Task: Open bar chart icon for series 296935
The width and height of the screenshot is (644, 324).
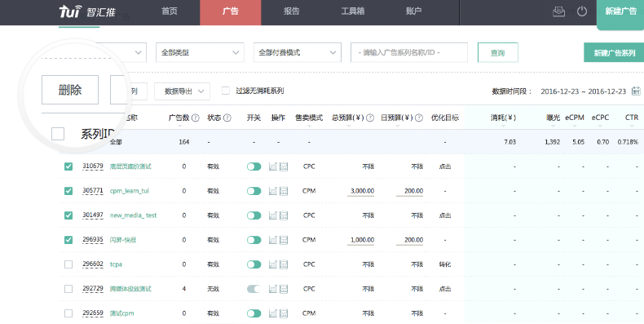Action: click(x=273, y=240)
